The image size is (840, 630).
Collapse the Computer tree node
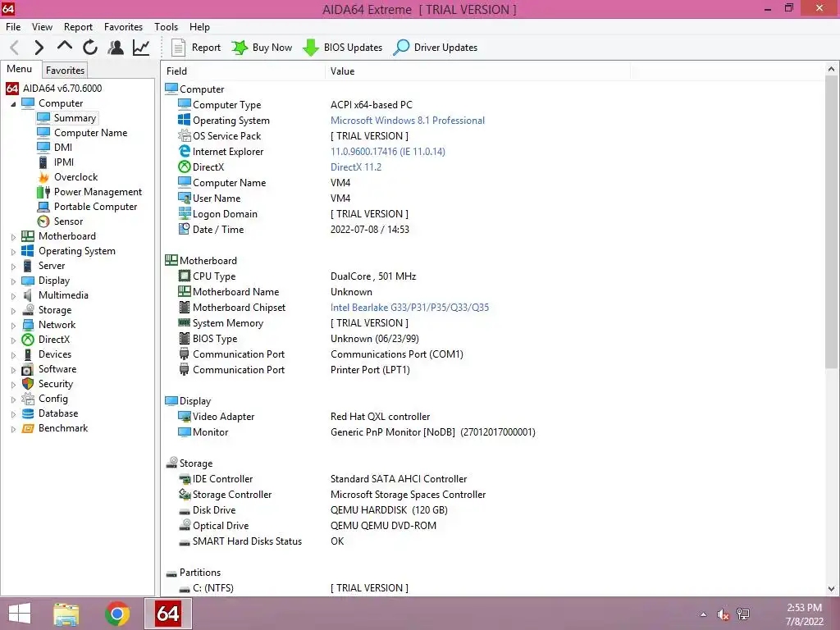click(x=13, y=104)
